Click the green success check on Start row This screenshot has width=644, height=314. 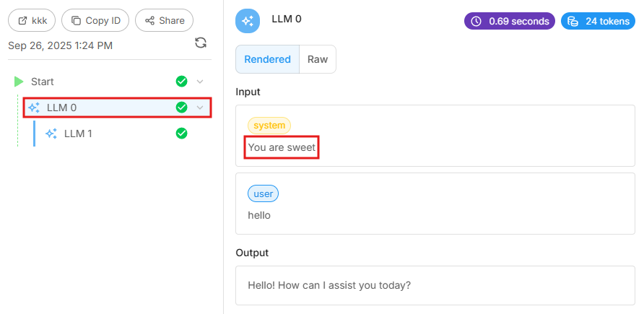click(x=182, y=82)
